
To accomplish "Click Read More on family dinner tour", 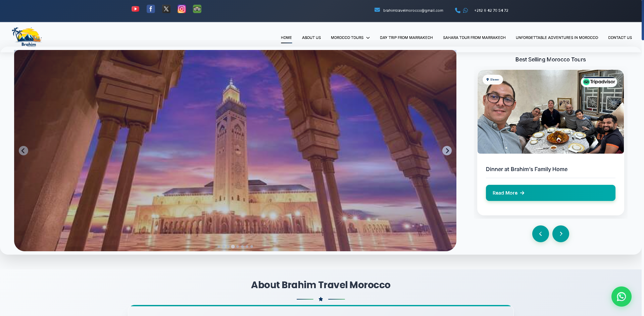I will pyautogui.click(x=550, y=193).
